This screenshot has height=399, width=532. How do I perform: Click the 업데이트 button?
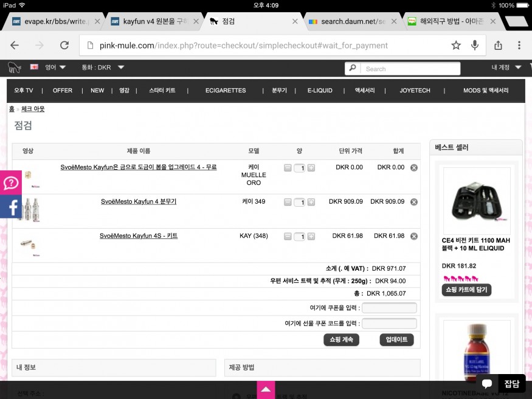[x=396, y=340]
